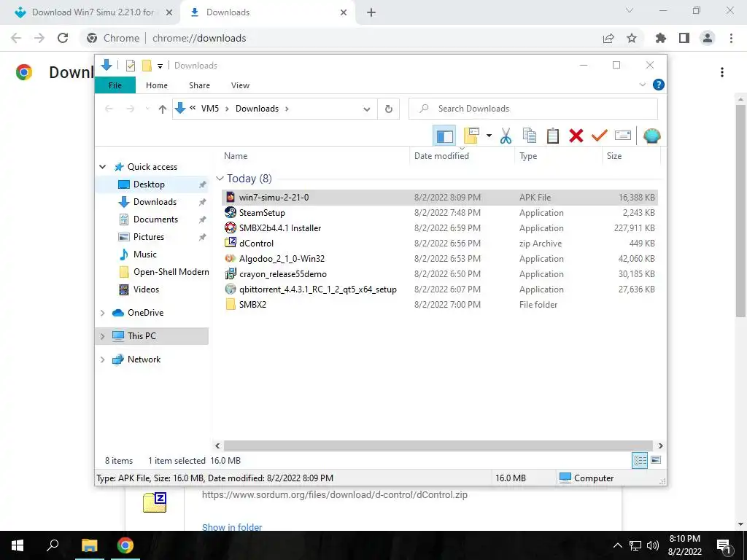The width and height of the screenshot is (747, 560).
Task: Click the orange checkmark Properties icon
Action: (600, 136)
